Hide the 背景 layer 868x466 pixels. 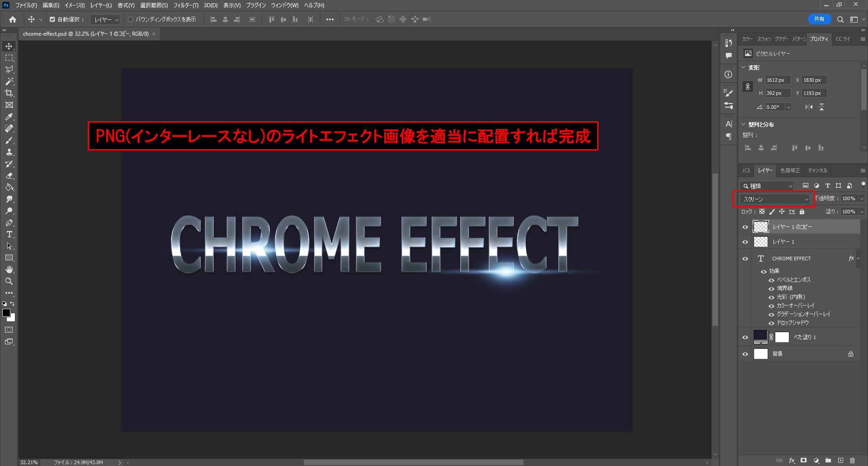tap(745, 354)
